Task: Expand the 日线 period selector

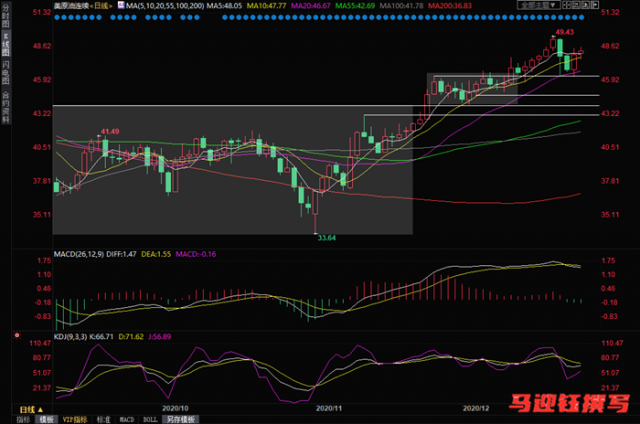Action: click(x=31, y=409)
